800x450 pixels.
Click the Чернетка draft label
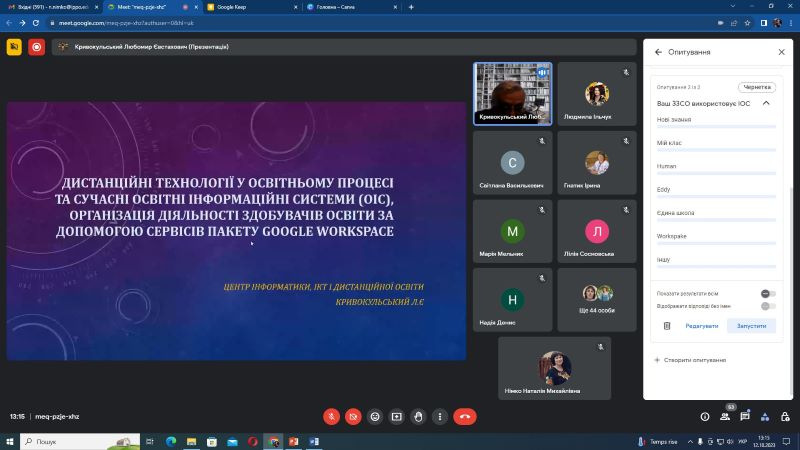pyautogui.click(x=757, y=87)
